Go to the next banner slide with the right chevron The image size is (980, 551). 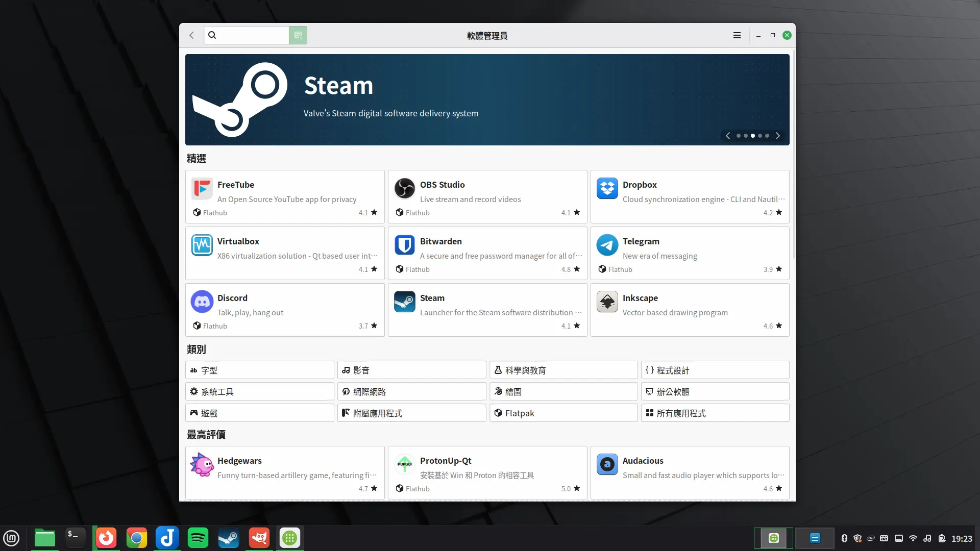point(777,136)
